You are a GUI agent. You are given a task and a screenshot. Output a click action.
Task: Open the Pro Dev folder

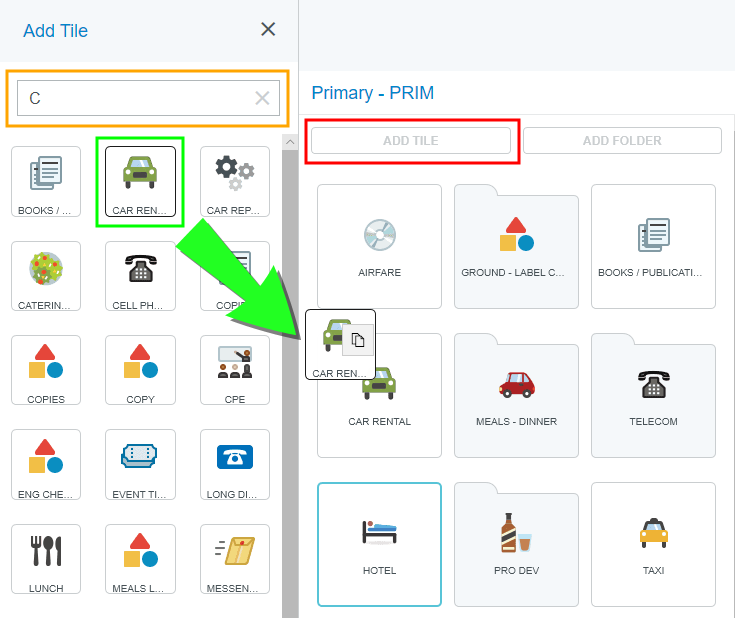(516, 544)
